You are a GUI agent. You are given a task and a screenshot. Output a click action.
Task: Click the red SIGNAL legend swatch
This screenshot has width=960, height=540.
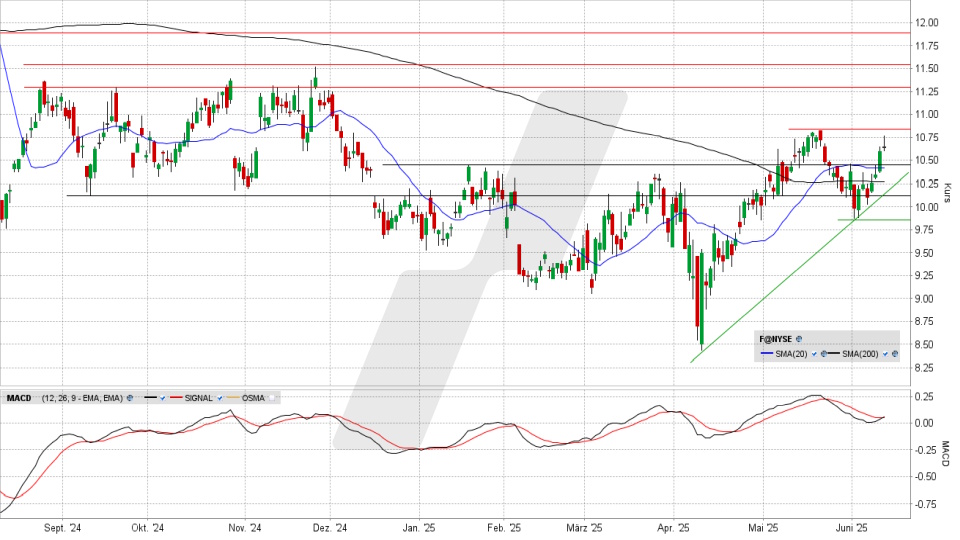point(176,397)
